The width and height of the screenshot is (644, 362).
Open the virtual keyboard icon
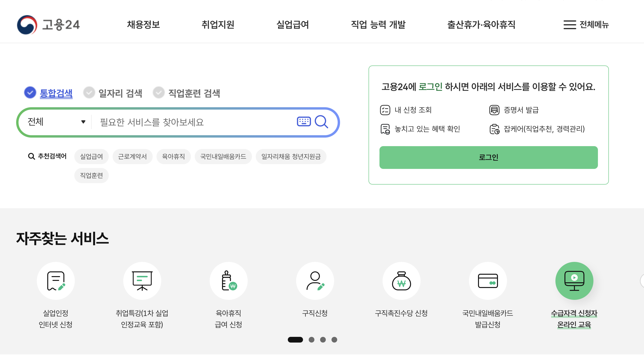pyautogui.click(x=304, y=122)
